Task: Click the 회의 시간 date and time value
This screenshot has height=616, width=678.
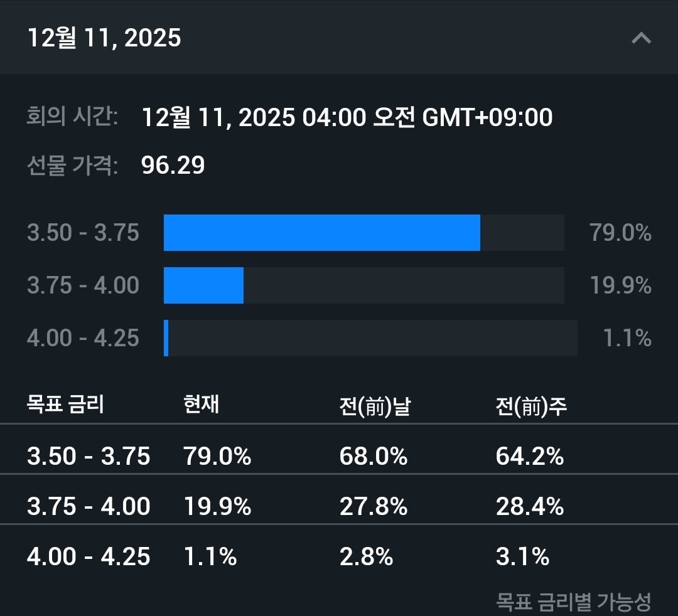Action: (347, 117)
